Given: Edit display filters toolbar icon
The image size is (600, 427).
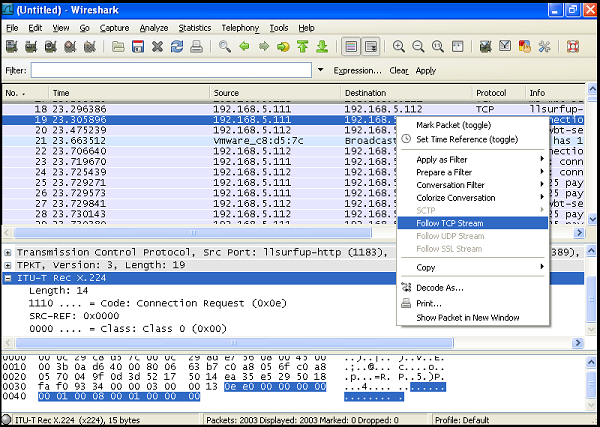Looking at the screenshot, I should coord(505,47).
